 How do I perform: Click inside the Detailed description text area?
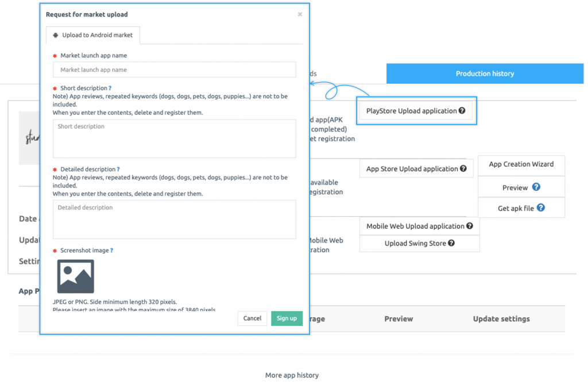pyautogui.click(x=174, y=219)
